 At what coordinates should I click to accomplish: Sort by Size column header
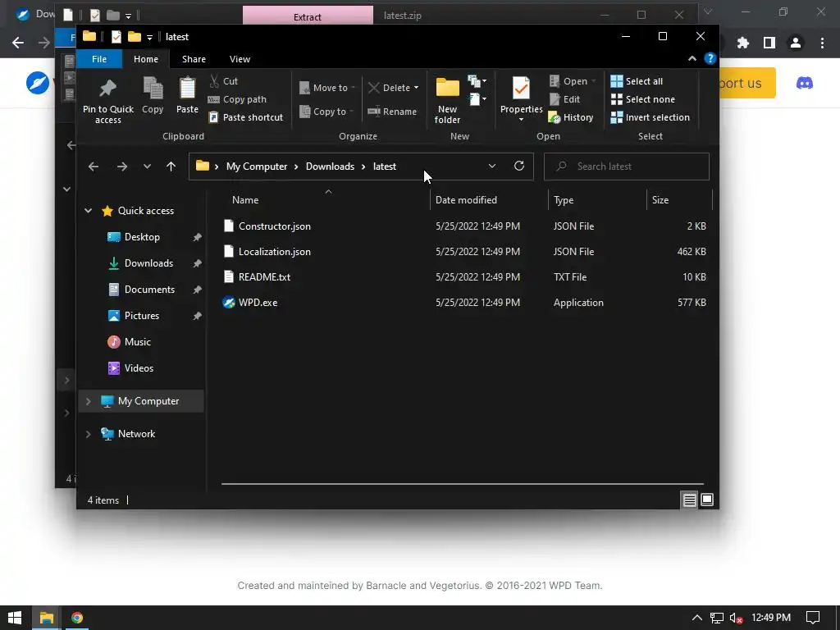click(x=660, y=200)
